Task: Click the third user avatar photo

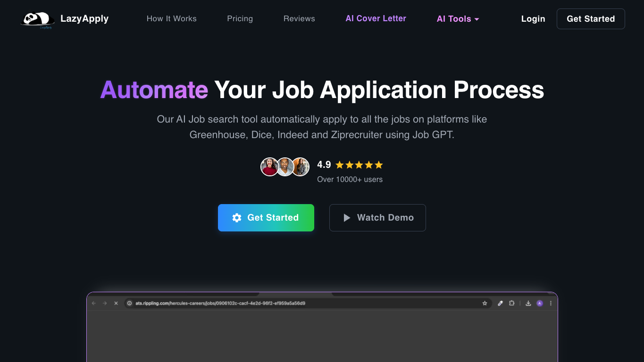Action: click(x=301, y=167)
